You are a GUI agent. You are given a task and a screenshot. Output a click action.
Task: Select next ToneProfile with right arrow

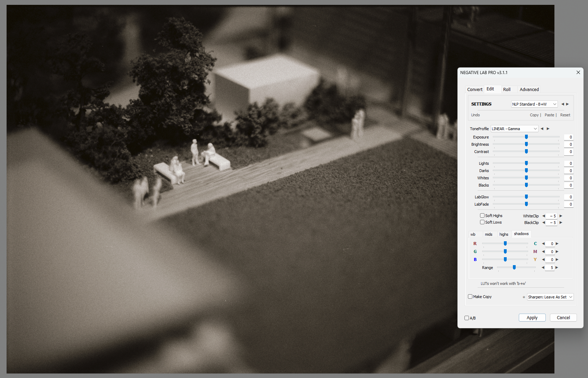[548, 129]
